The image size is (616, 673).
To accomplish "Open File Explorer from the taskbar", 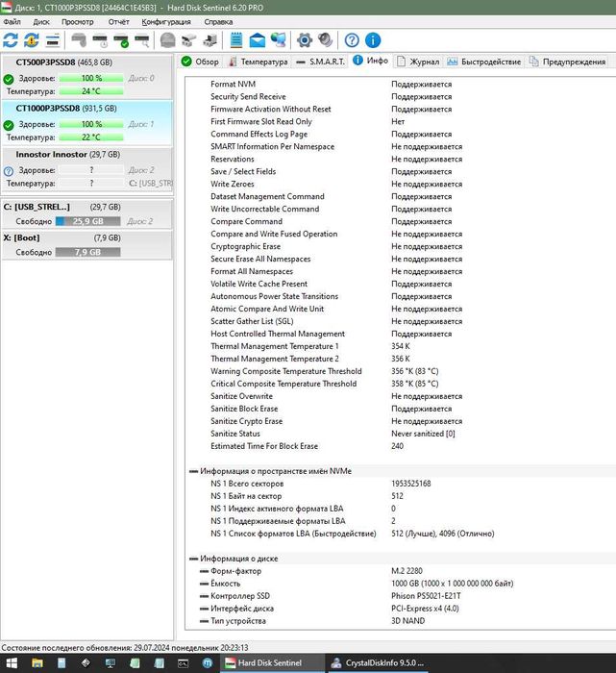I will click(37, 663).
